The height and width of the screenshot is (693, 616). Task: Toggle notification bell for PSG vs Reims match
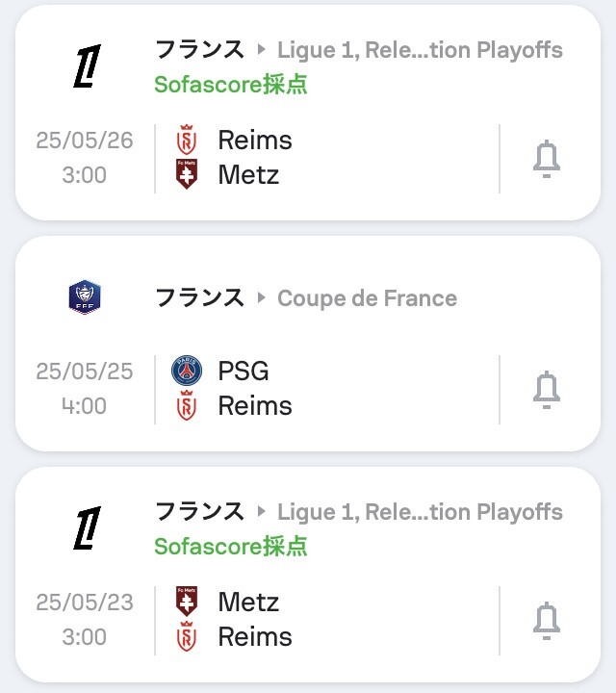point(547,390)
